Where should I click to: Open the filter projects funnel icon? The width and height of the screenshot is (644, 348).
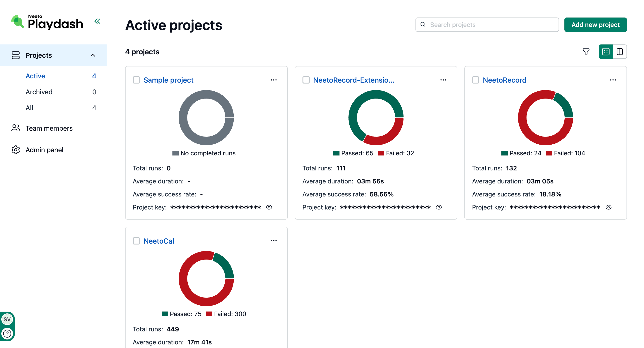586,52
